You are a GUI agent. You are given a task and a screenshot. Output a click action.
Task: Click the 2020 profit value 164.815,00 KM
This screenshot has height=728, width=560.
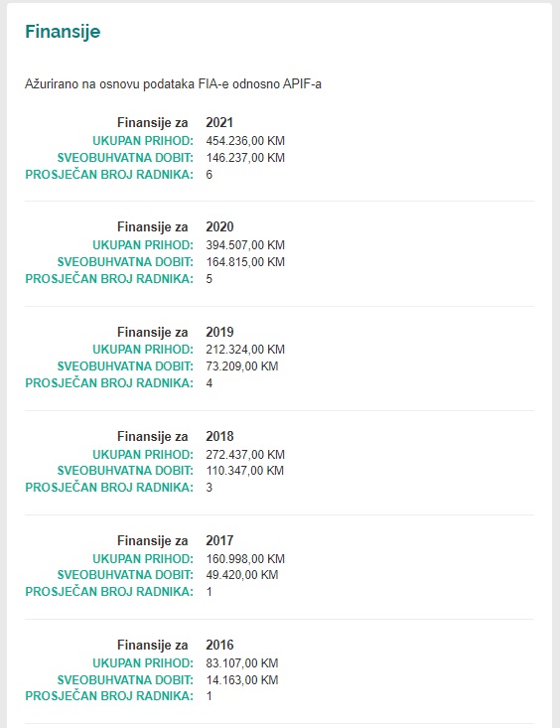tap(245, 262)
